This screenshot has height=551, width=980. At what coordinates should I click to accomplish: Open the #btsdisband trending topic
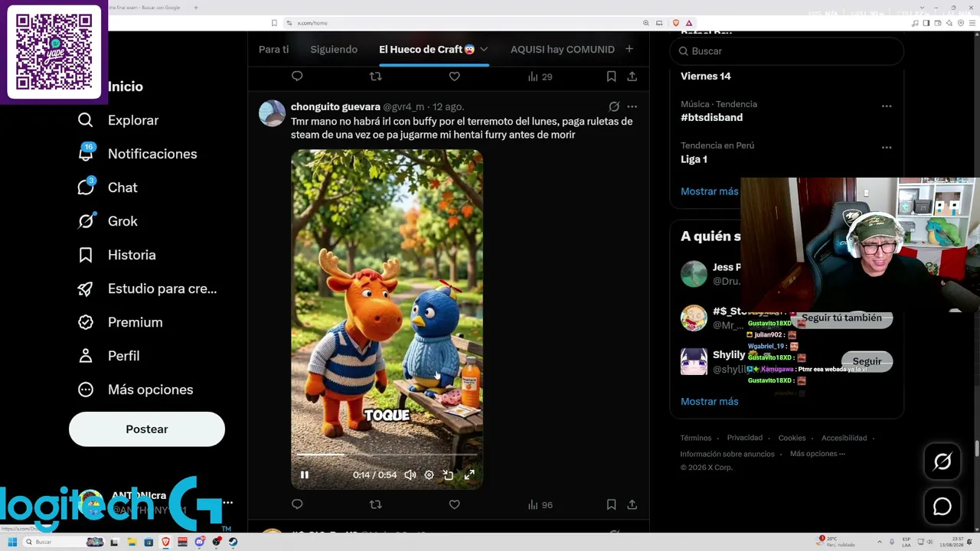711,117
